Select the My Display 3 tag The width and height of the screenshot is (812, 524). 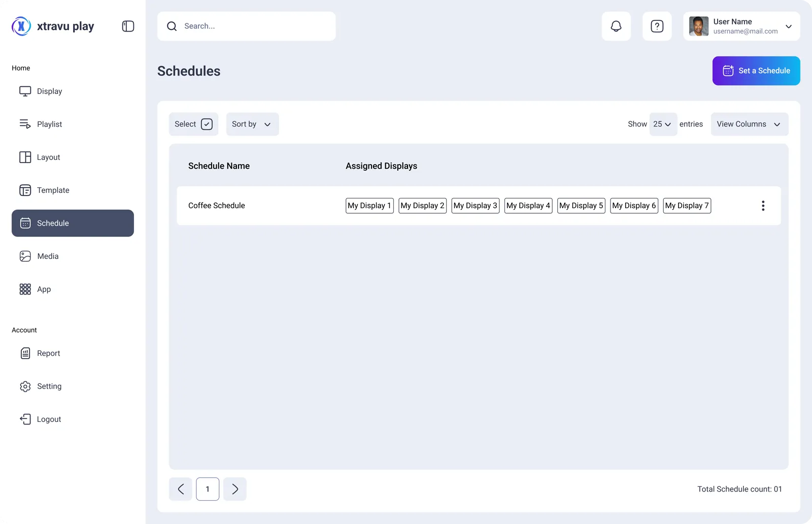476,206
